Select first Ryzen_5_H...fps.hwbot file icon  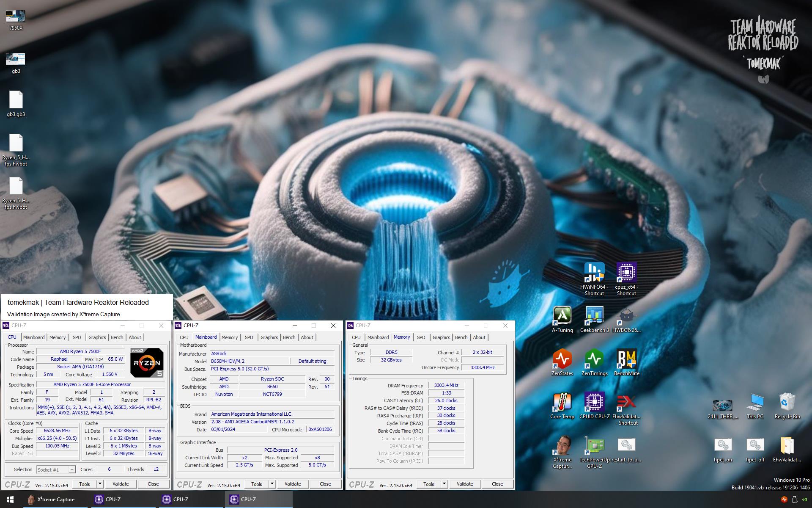tap(16, 150)
